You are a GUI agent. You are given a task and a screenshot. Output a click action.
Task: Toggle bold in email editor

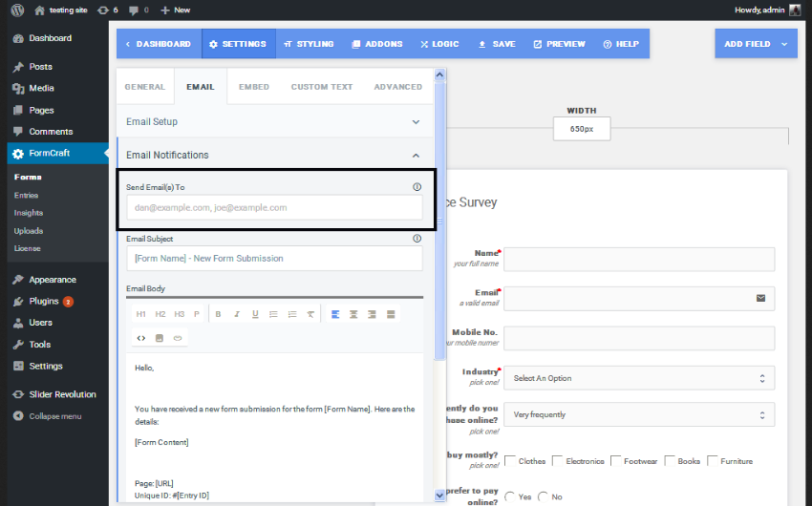coord(218,314)
